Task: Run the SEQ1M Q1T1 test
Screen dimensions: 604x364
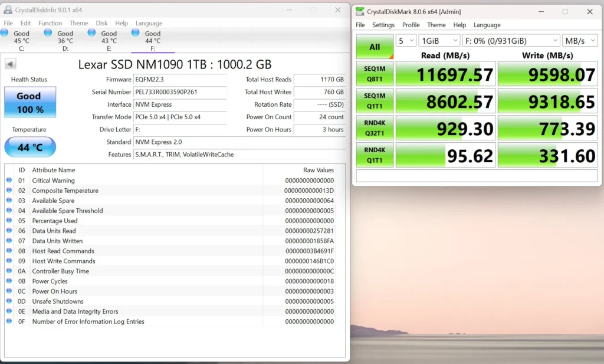Action: coord(375,100)
